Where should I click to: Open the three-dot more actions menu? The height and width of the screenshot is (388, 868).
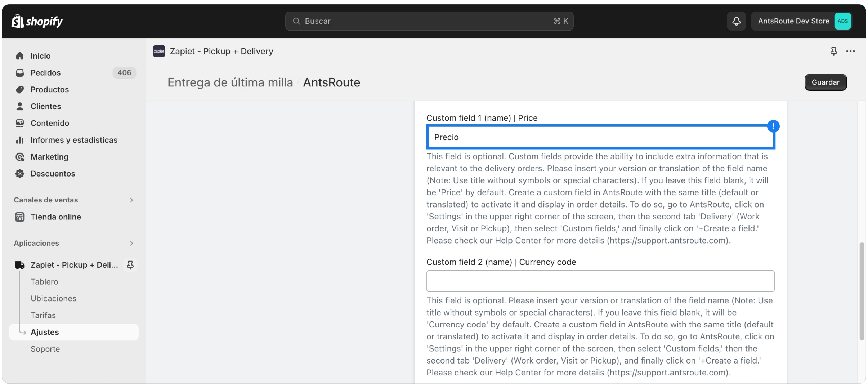[851, 51]
